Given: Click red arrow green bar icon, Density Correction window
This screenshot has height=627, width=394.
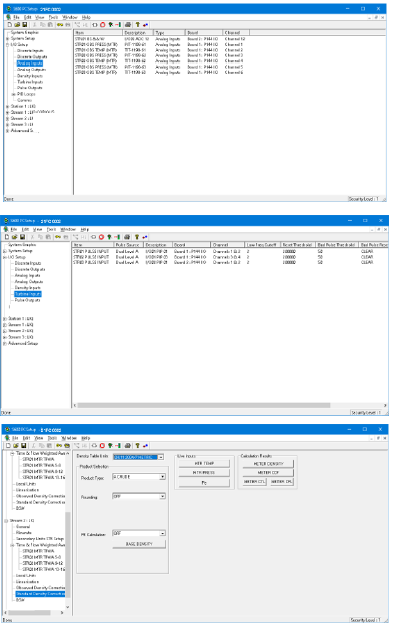Looking at the screenshot, I should point(118,445).
